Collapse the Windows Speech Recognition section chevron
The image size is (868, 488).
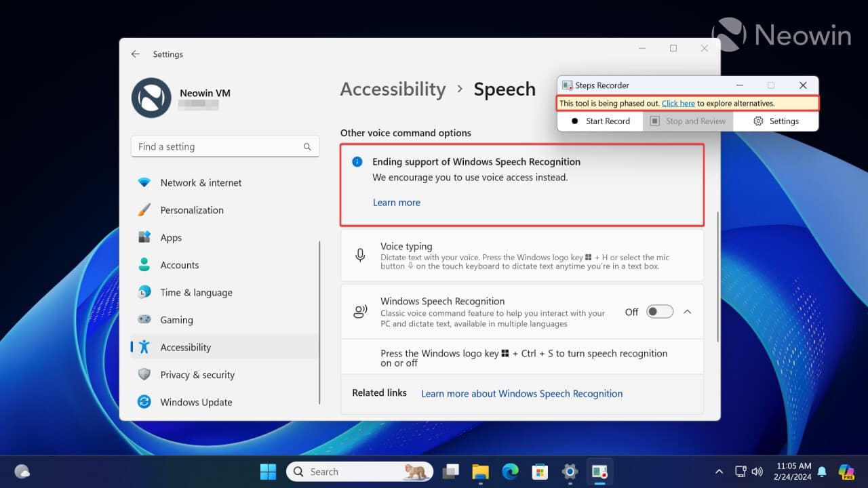pyautogui.click(x=687, y=311)
